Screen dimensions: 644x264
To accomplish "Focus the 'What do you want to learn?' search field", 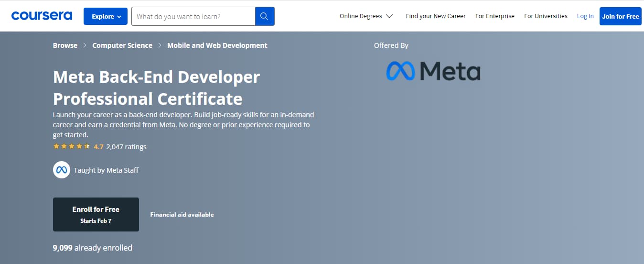I will (x=193, y=16).
